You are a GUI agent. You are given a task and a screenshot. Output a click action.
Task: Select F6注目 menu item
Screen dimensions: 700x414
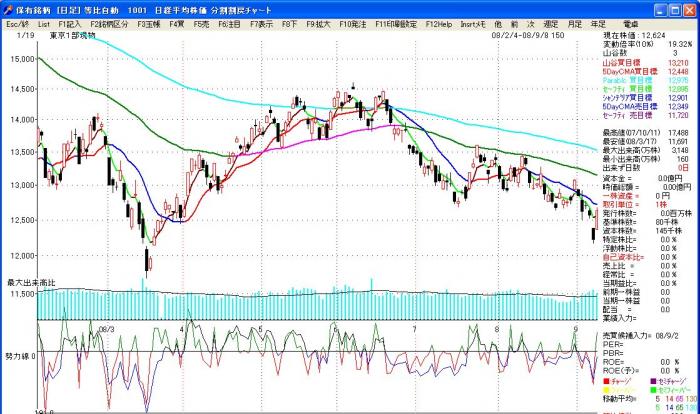[229, 25]
